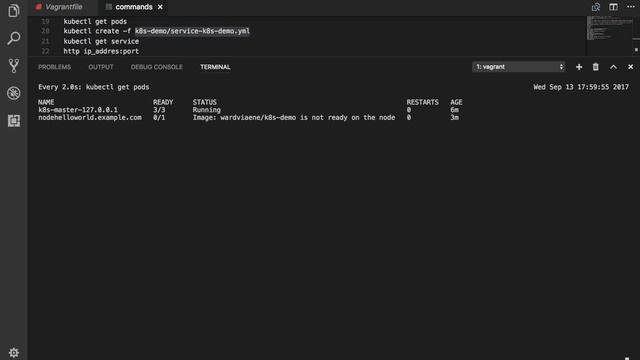
Task: Select the Terminal panel tab
Action: pyautogui.click(x=215, y=67)
